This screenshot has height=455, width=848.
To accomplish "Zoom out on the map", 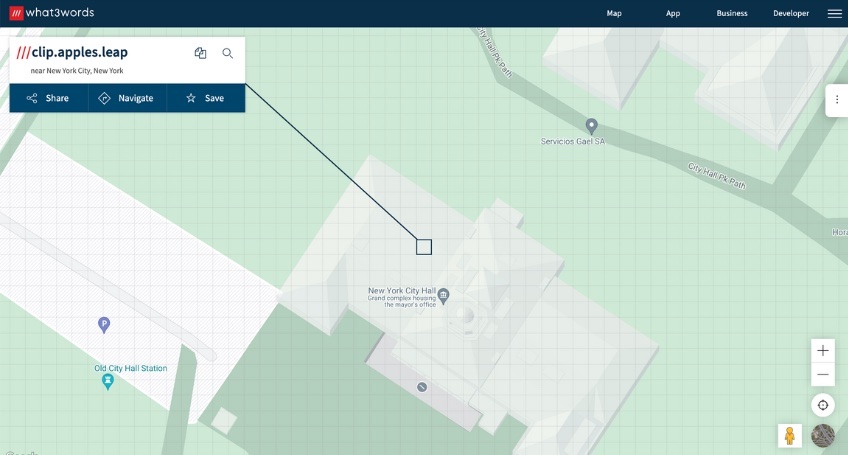I will pos(823,374).
